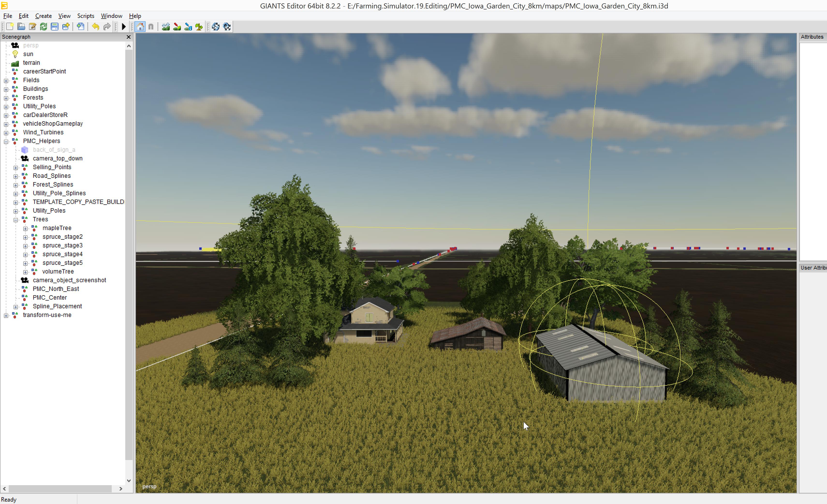This screenshot has width=827, height=504.
Task: Select the sun light icon in scenegraph
Action: [15, 54]
